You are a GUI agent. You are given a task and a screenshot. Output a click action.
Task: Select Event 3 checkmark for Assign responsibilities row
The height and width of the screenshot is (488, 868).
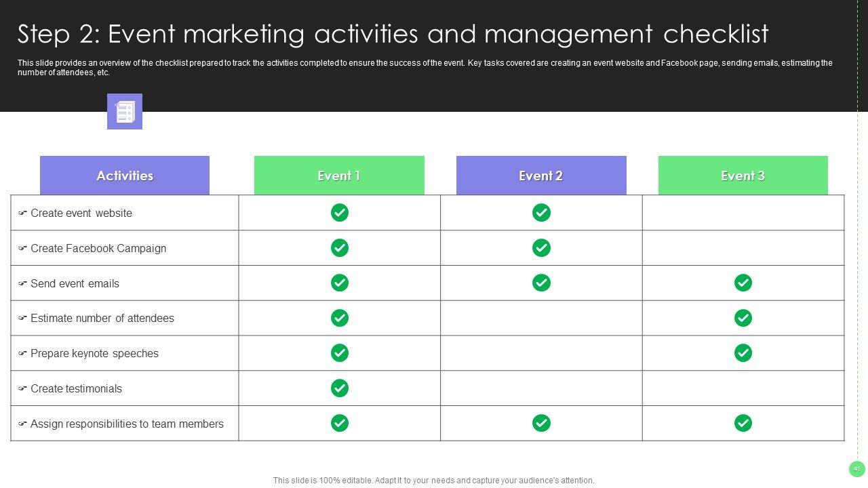743,423
